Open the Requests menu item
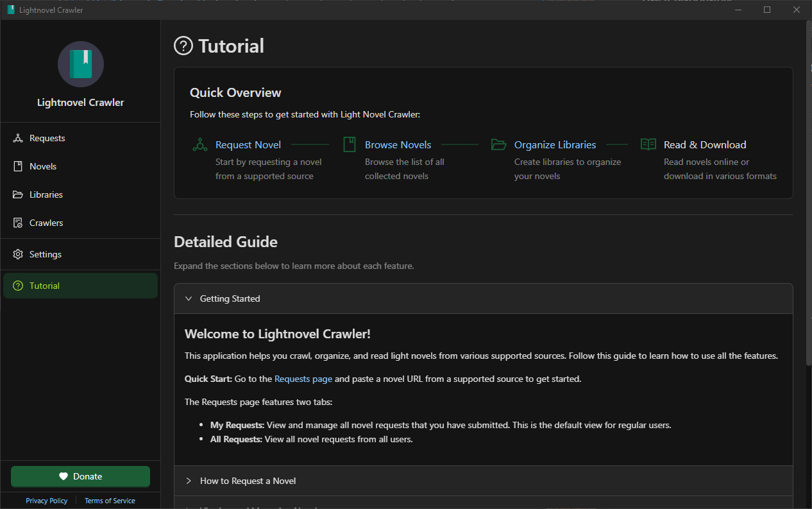 coord(80,138)
